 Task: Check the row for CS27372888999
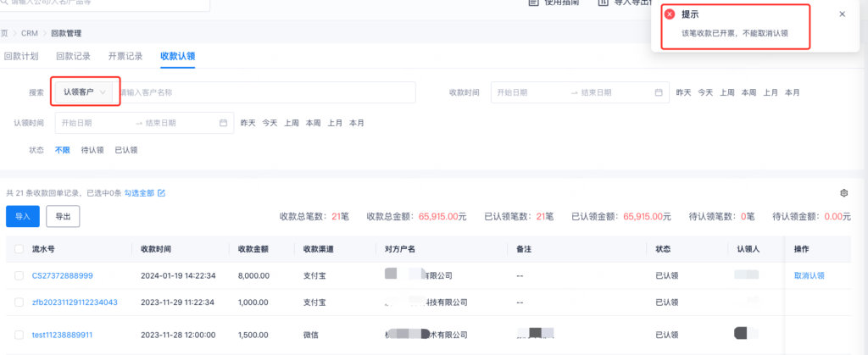tap(19, 275)
